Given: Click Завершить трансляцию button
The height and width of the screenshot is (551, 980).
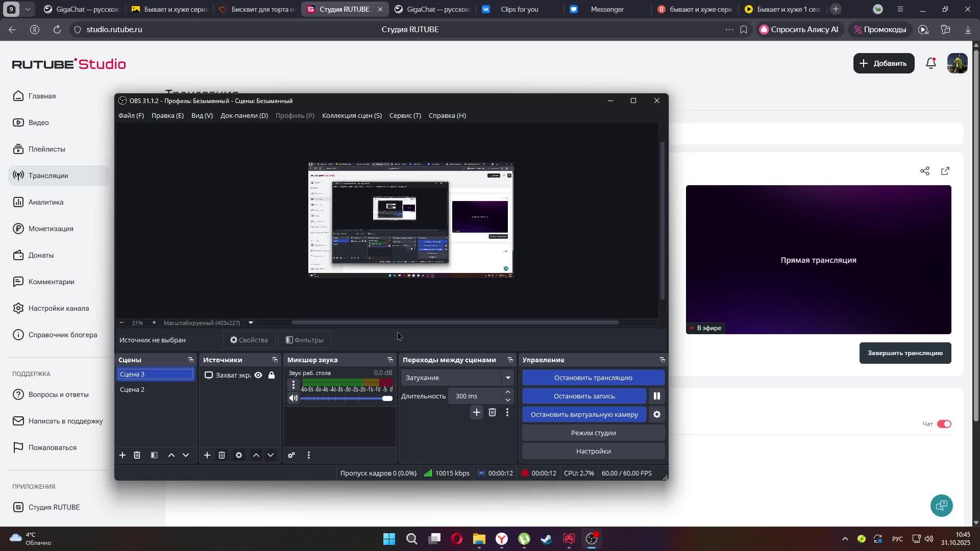Looking at the screenshot, I should point(904,353).
